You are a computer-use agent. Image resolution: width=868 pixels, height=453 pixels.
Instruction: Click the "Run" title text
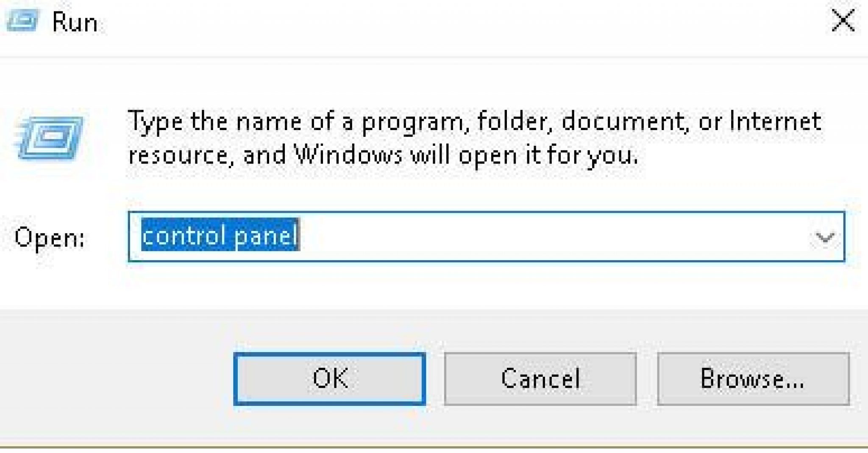75,22
